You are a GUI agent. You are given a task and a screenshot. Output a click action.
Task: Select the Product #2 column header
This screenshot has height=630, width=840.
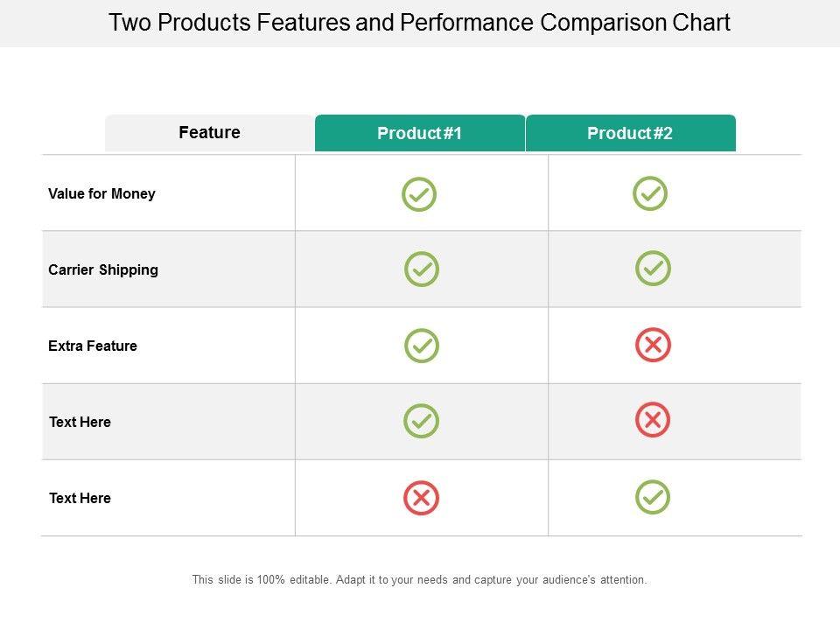tap(630, 133)
